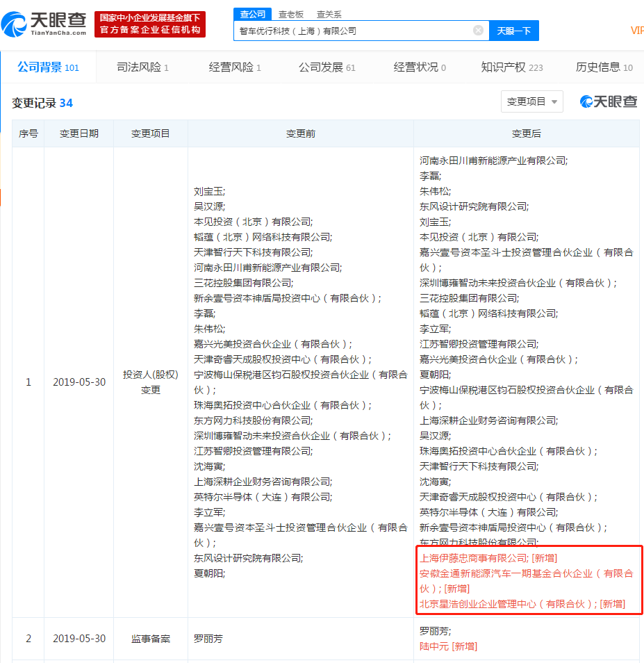Select the 查关系 search tab
The height and width of the screenshot is (663, 644).
pos(329,15)
